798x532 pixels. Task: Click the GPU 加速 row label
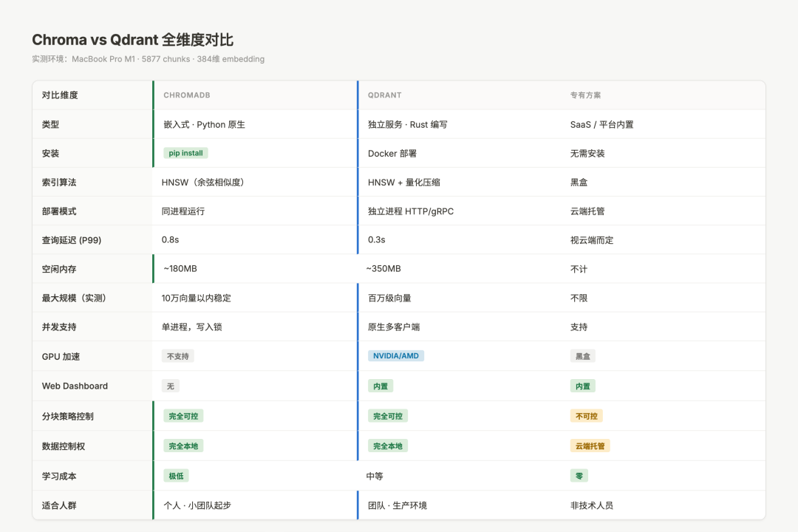coord(61,356)
